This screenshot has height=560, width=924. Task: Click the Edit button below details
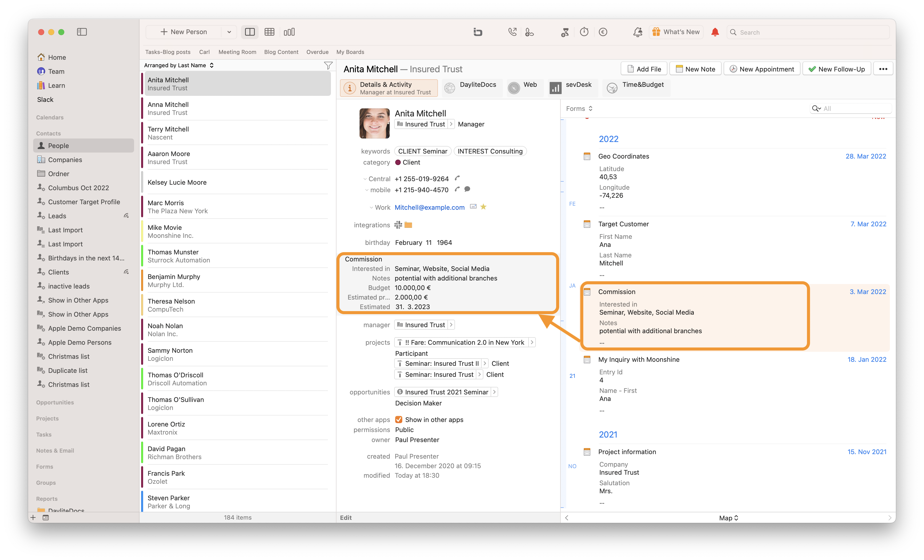346,518
